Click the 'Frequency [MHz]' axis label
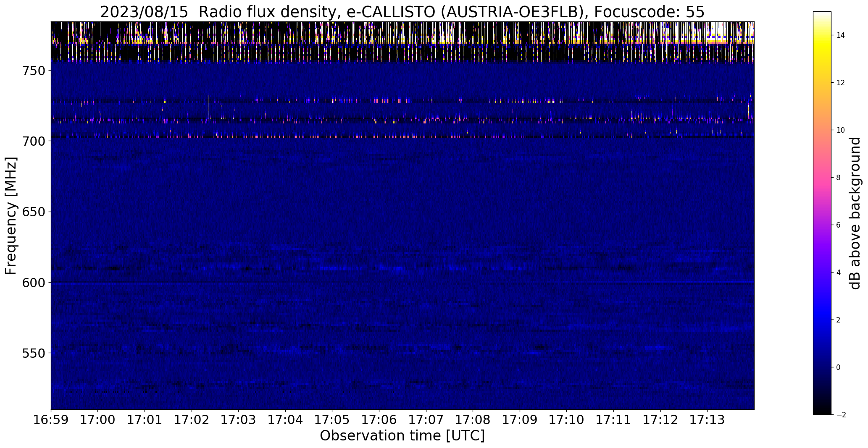The width and height of the screenshot is (868, 448). [11, 216]
